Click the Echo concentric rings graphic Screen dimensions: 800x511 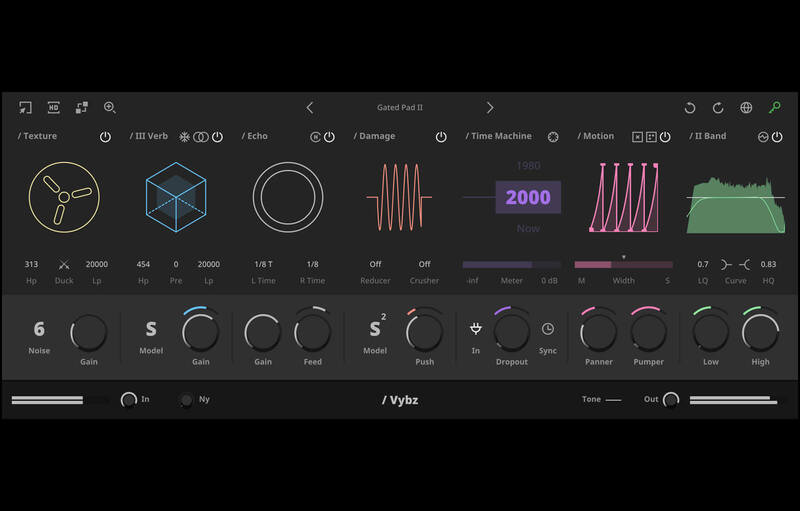(x=288, y=197)
